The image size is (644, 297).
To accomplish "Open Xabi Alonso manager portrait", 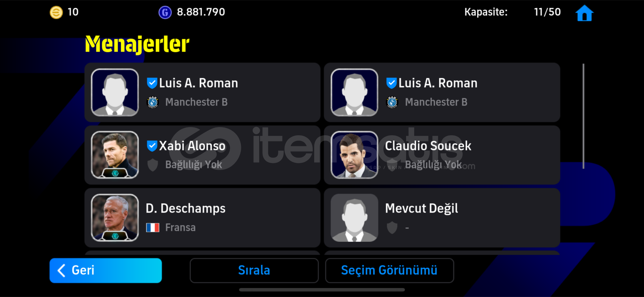I will pos(115,155).
